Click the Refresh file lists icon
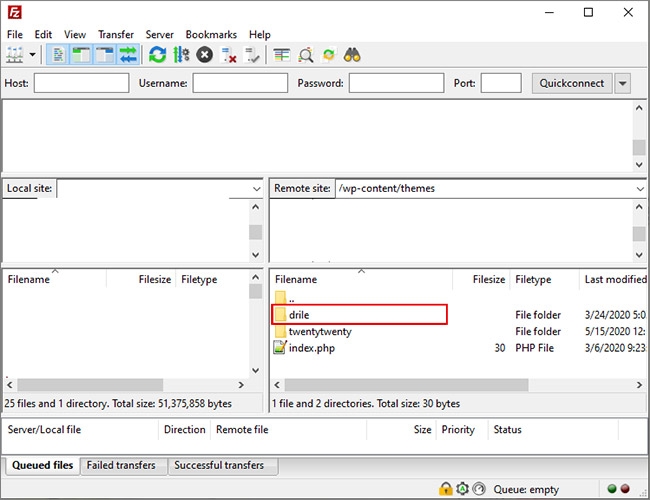Screen dimensions: 650x500 pyautogui.click(x=158, y=55)
